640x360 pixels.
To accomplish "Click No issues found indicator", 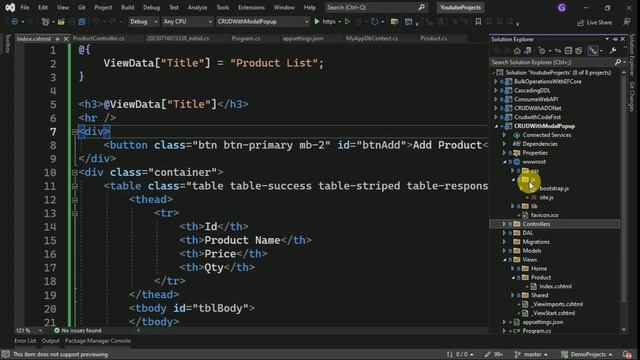I will (78, 331).
